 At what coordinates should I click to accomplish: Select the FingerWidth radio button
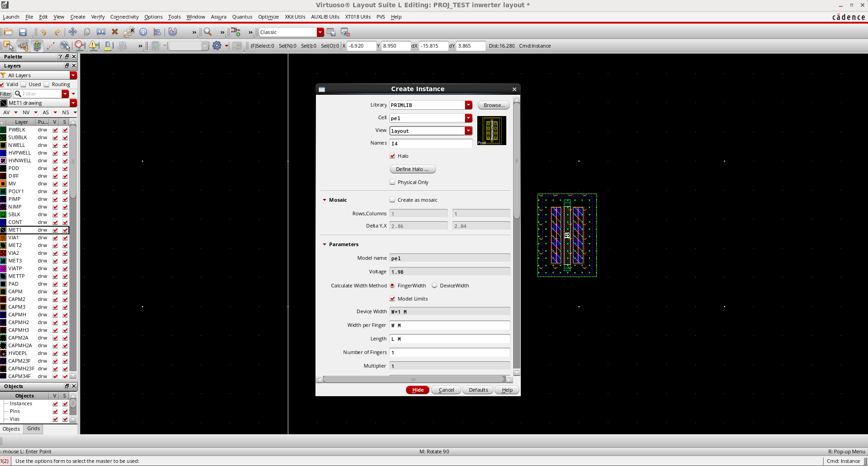[393, 286]
